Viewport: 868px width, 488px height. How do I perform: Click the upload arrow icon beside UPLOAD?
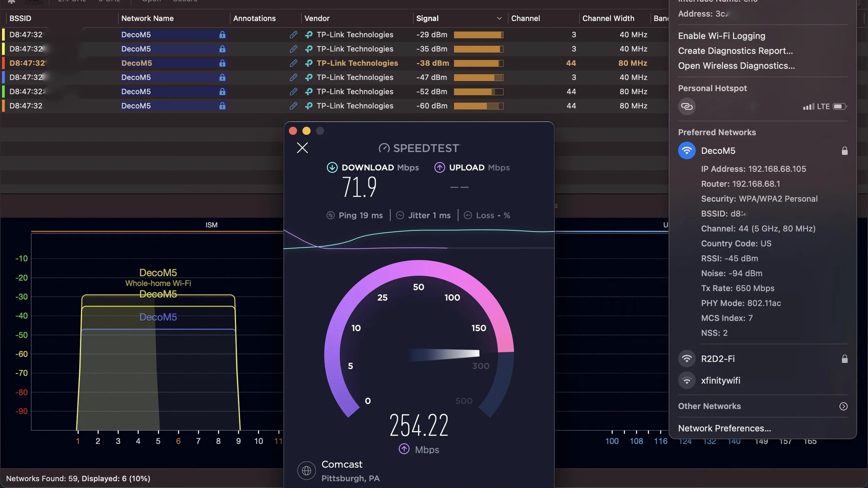[439, 167]
